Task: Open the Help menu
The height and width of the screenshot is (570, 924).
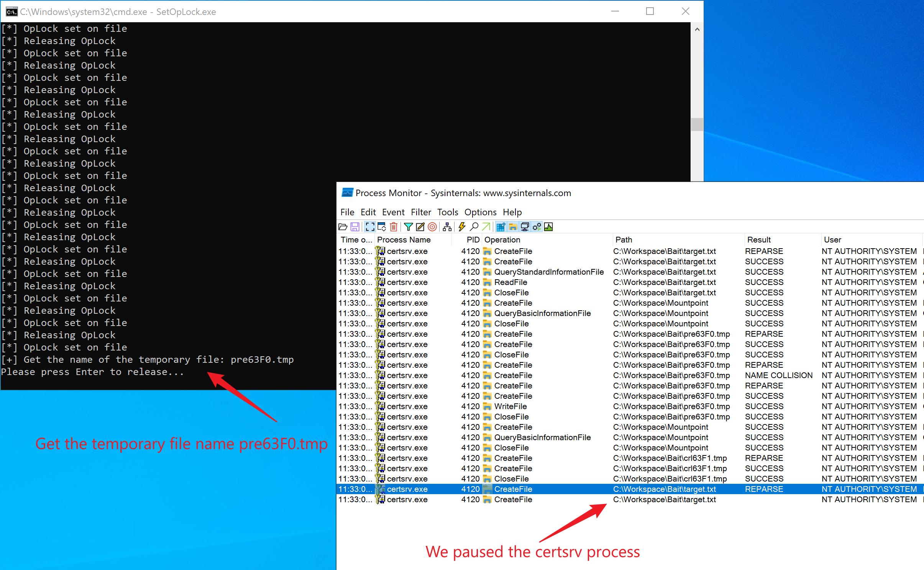Action: point(512,212)
